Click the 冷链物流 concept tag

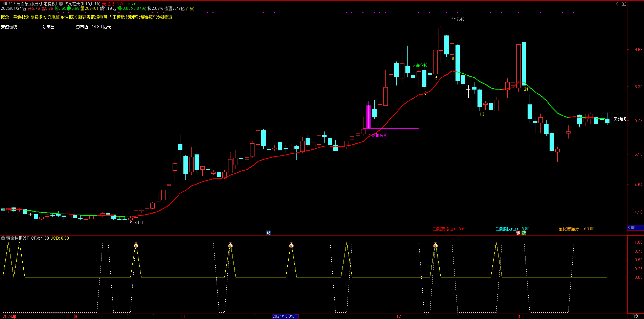coord(164,17)
